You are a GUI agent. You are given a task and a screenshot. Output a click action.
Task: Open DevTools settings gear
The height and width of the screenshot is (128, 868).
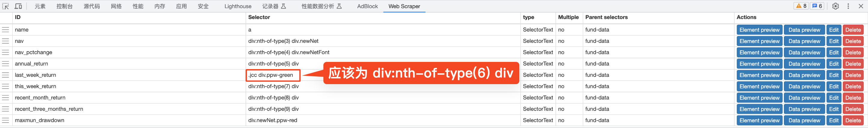[835, 6]
